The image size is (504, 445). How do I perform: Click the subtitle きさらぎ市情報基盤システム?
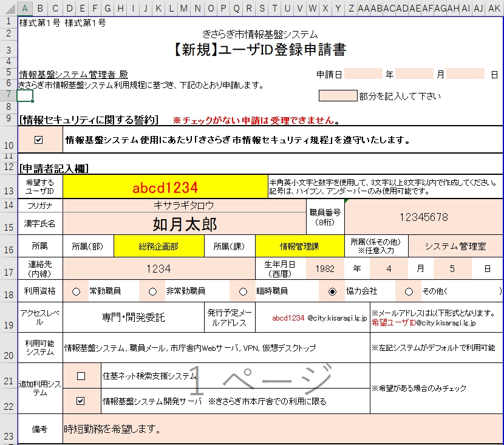260,34
